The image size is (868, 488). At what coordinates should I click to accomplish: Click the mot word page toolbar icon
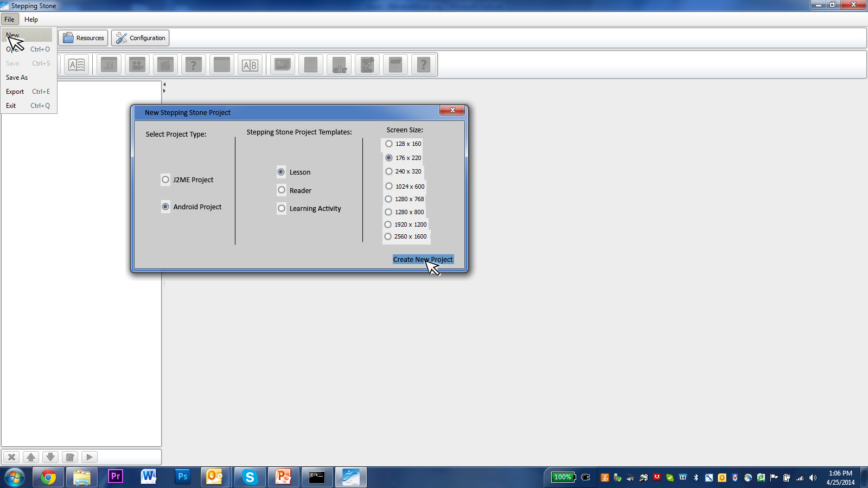point(395,65)
